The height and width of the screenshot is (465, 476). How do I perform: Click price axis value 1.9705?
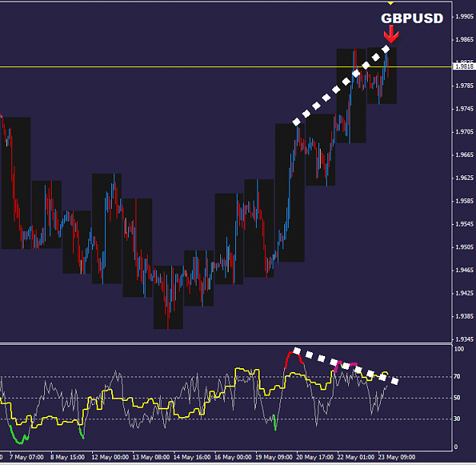click(x=465, y=132)
